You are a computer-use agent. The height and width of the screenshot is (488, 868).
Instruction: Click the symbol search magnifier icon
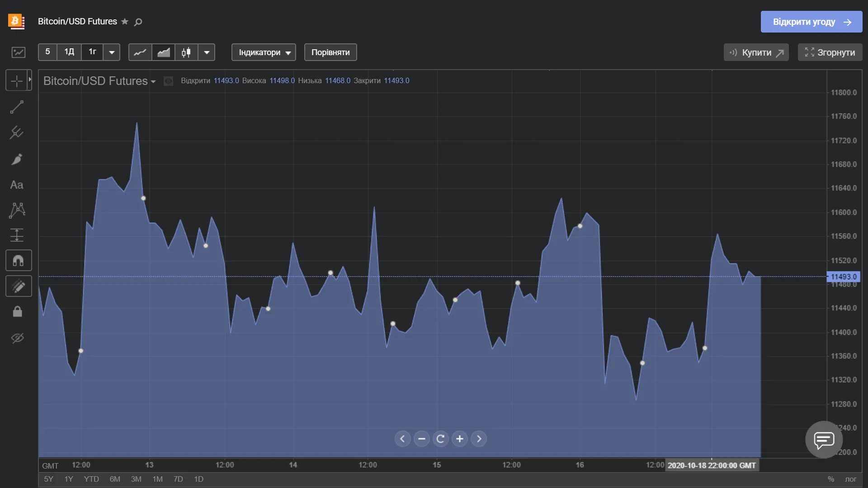pyautogui.click(x=138, y=22)
